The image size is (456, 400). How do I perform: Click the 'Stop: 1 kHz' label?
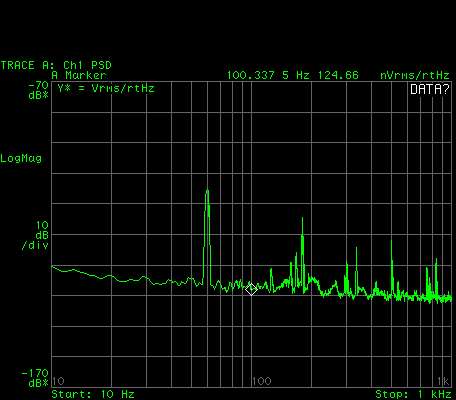pyautogui.click(x=414, y=394)
